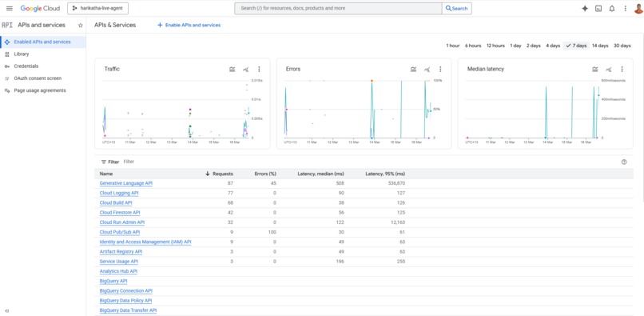Open Traffic chart in metrics explorer icon
This screenshot has width=644, height=316.
tap(245, 69)
